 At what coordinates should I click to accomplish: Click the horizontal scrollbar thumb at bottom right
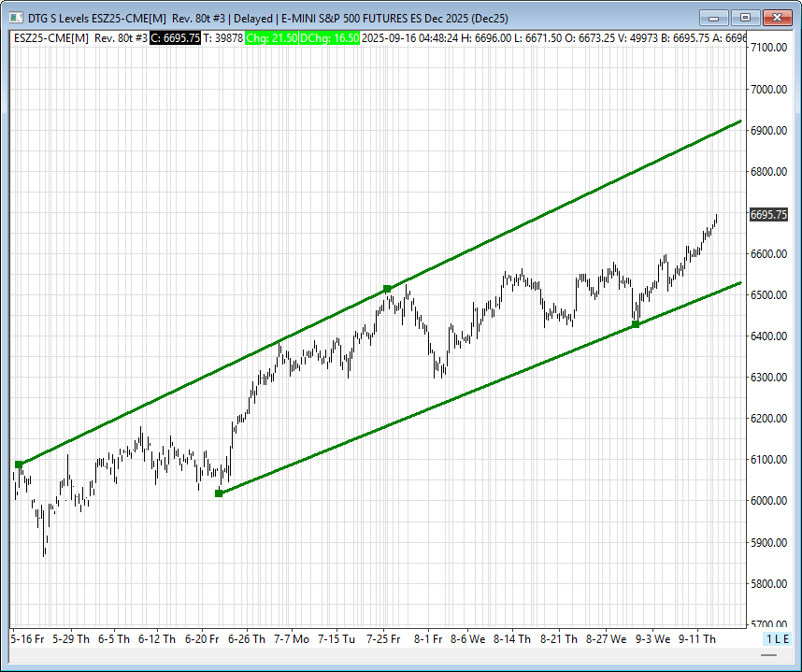pyautogui.click(x=768, y=655)
